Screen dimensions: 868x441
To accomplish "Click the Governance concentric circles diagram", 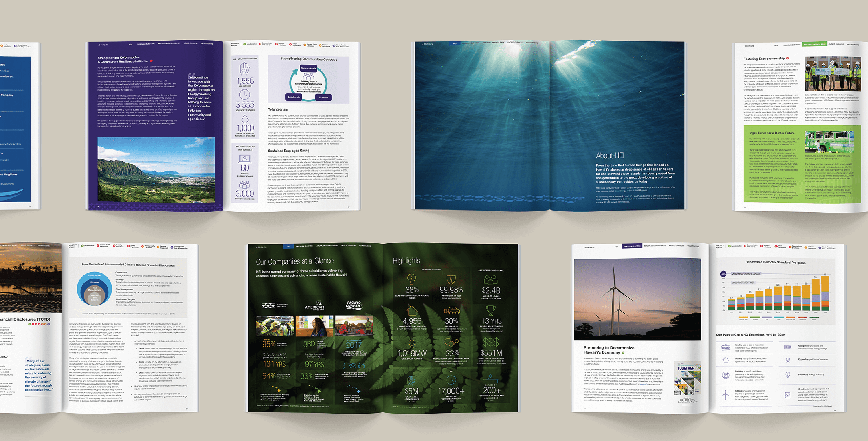I will tap(95, 289).
